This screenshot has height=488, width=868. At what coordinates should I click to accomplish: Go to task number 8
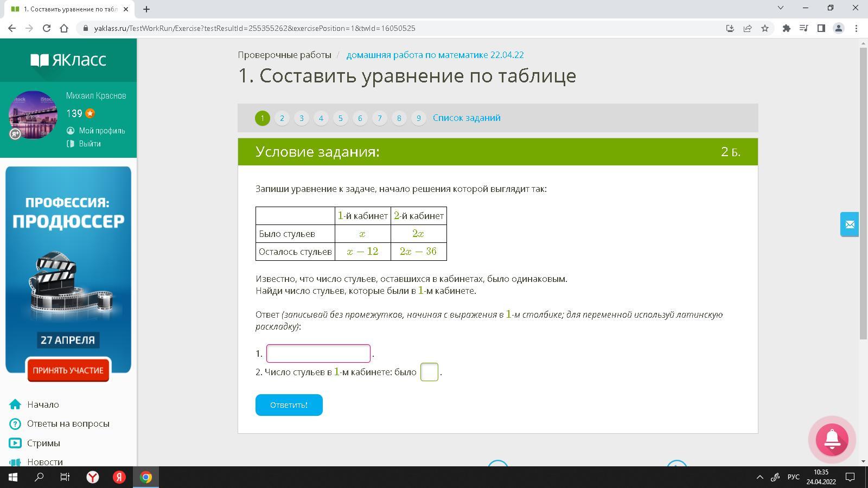[x=399, y=118]
